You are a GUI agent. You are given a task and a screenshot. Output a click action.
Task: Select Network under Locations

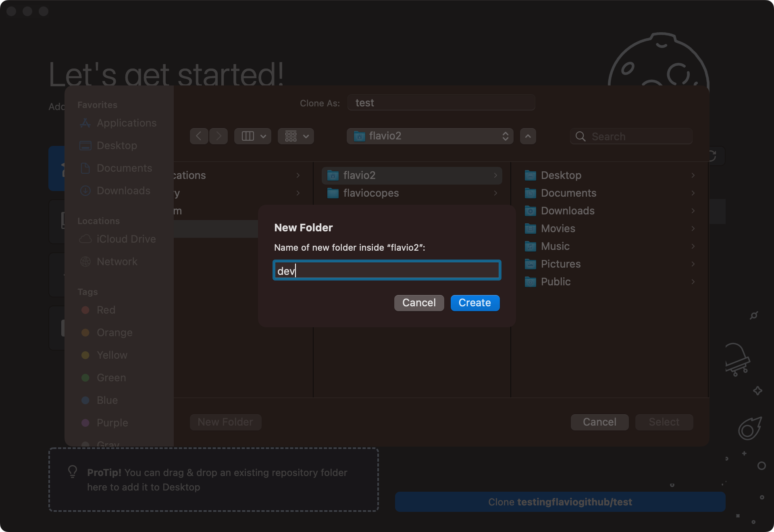(117, 262)
